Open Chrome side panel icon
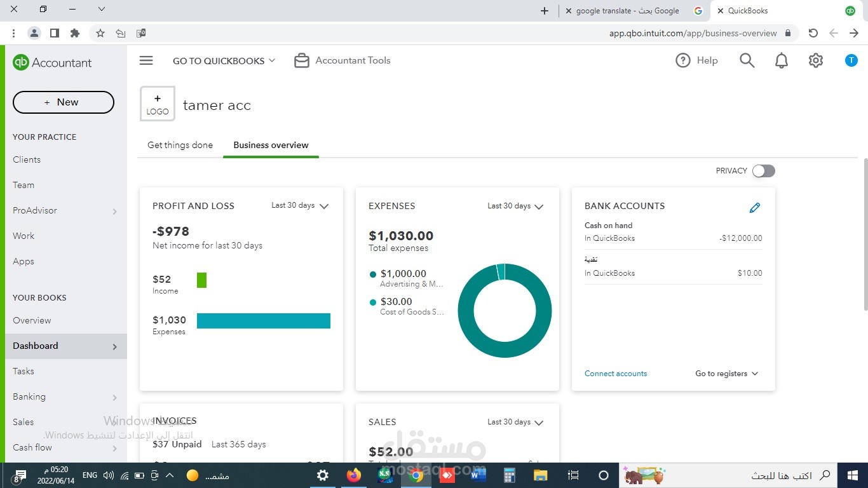The height and width of the screenshot is (488, 868). click(x=55, y=33)
